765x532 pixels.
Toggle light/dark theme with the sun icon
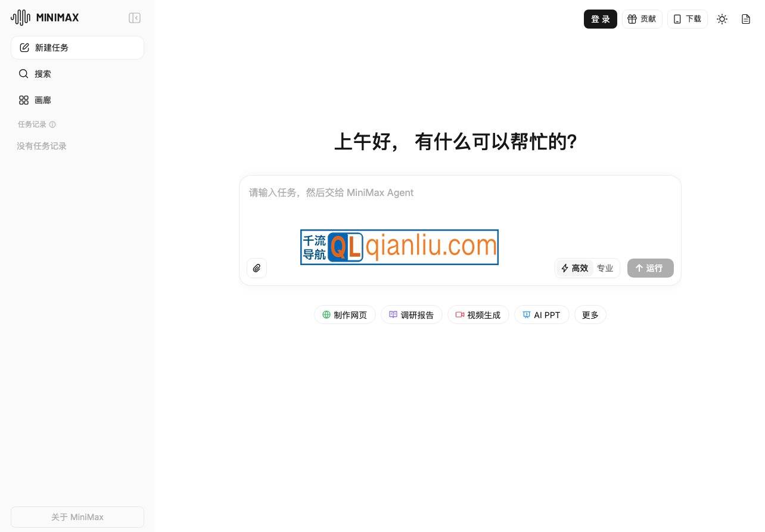pos(722,19)
